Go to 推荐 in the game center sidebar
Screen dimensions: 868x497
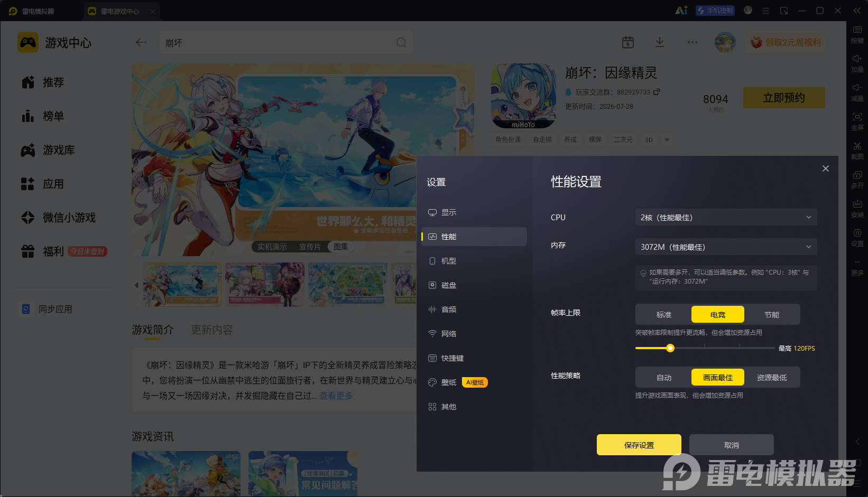43,82
